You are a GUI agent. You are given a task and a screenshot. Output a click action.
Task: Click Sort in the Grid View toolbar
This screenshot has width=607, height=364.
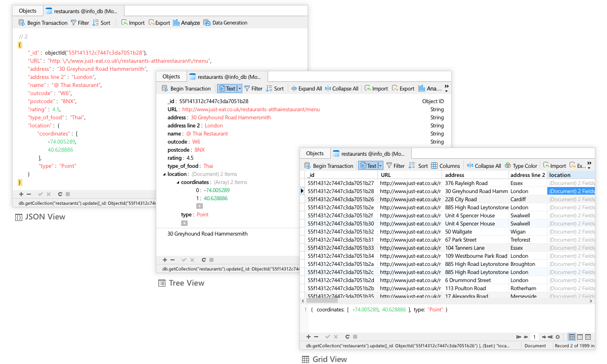click(418, 166)
